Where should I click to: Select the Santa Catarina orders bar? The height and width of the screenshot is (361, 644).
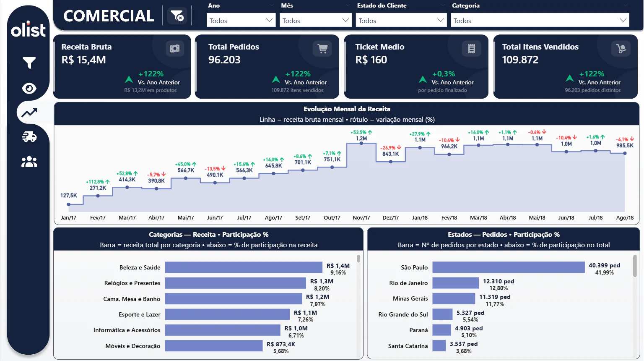click(x=439, y=346)
